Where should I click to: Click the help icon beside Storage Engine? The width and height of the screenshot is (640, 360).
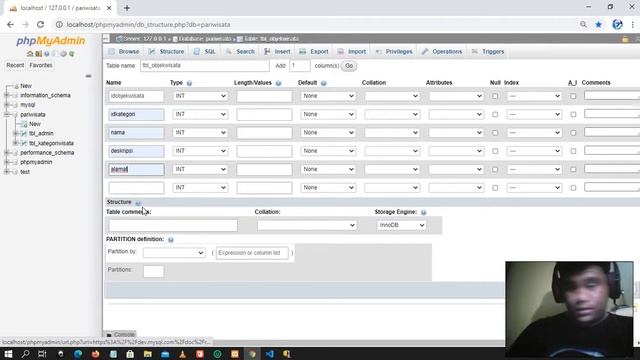(x=423, y=212)
